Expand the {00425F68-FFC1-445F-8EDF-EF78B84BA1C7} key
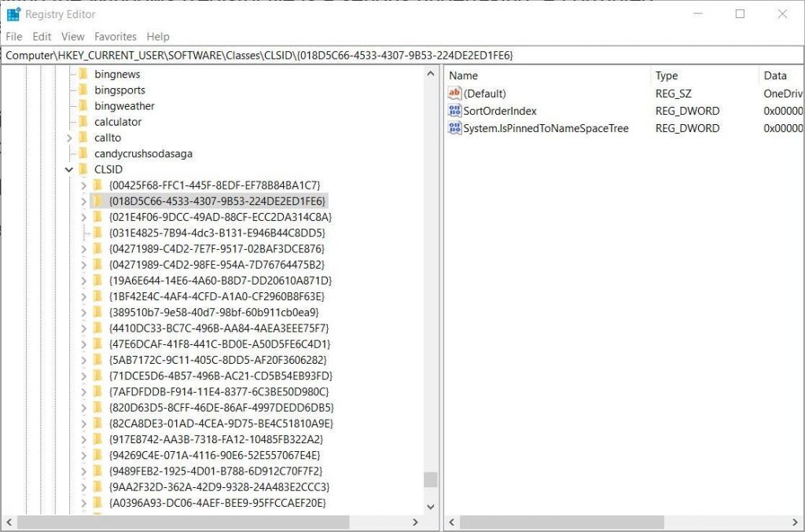Viewport: 805px width, 532px height. tap(83, 185)
